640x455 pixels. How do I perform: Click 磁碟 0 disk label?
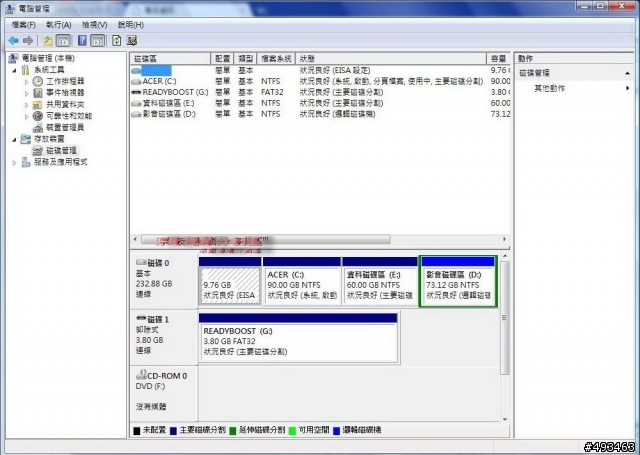click(x=164, y=279)
